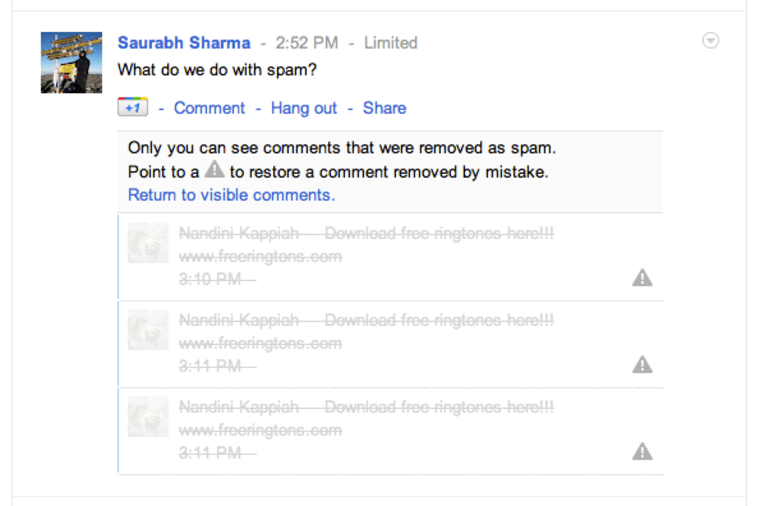
Task: Click Nandini Kappiah's name in the first spam comment
Action: click(x=239, y=234)
